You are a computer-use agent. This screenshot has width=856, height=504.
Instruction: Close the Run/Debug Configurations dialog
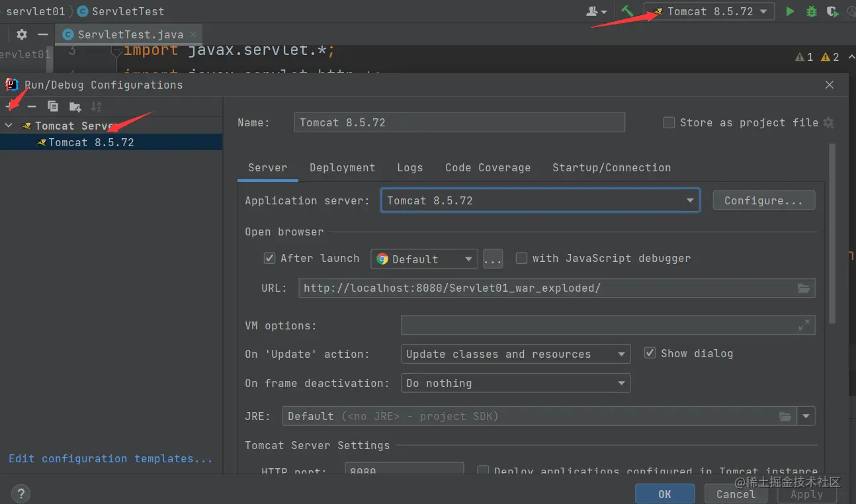click(830, 85)
